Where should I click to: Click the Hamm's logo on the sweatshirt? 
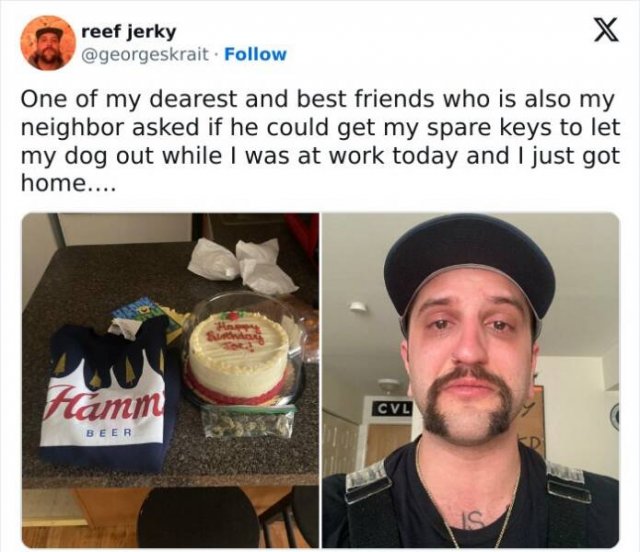tap(107, 401)
